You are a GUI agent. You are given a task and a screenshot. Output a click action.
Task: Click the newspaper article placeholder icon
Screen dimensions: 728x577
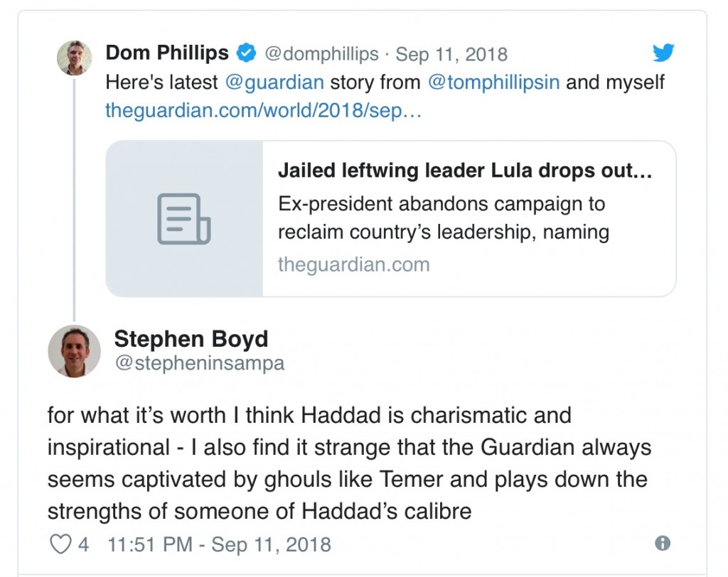(x=184, y=219)
